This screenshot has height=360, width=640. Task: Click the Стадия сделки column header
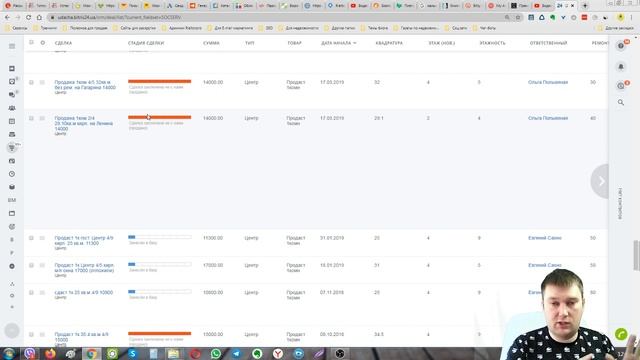click(x=146, y=43)
